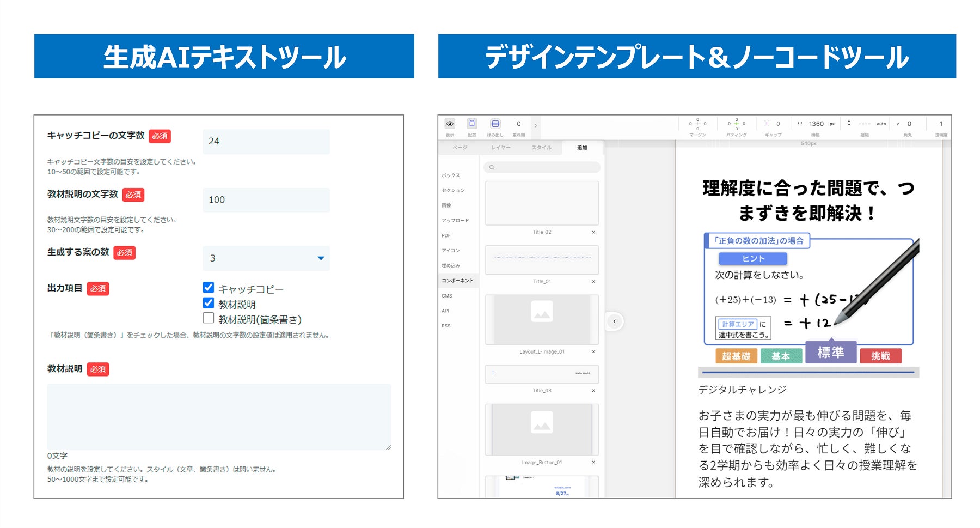980x528 pixels.
Task: Select コンポーネント in the left sidebar
Action: click(x=458, y=281)
